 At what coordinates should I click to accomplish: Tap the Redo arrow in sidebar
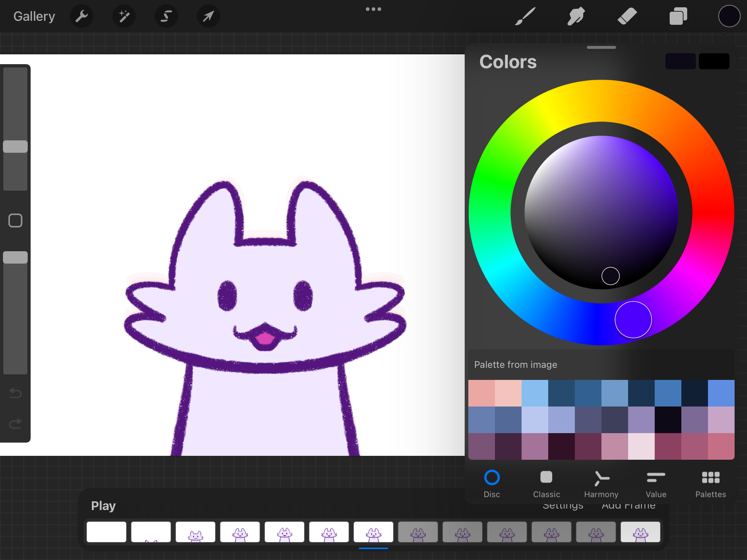[x=15, y=424]
